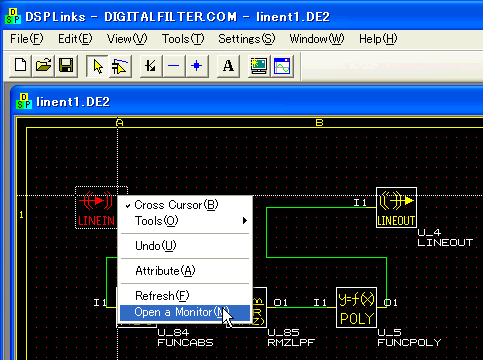The height and width of the screenshot is (360, 483).
Task: Select the blue line drawing tool
Action: 174,66
